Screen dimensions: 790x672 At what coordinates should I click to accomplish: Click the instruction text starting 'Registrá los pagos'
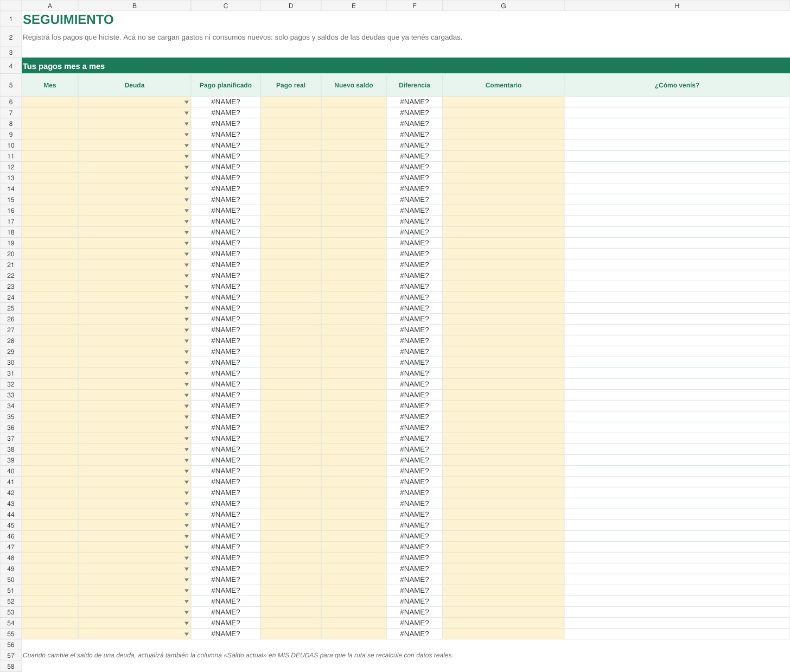tap(243, 37)
